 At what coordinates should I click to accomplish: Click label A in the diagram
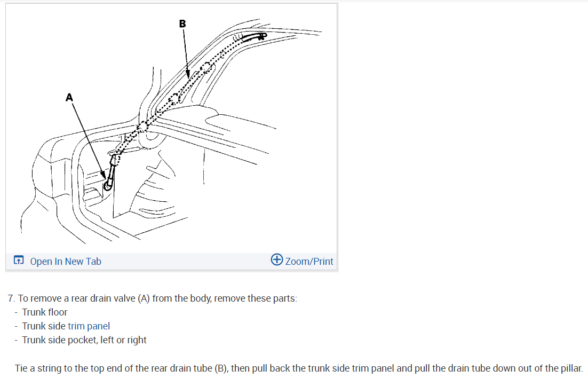pyautogui.click(x=69, y=98)
